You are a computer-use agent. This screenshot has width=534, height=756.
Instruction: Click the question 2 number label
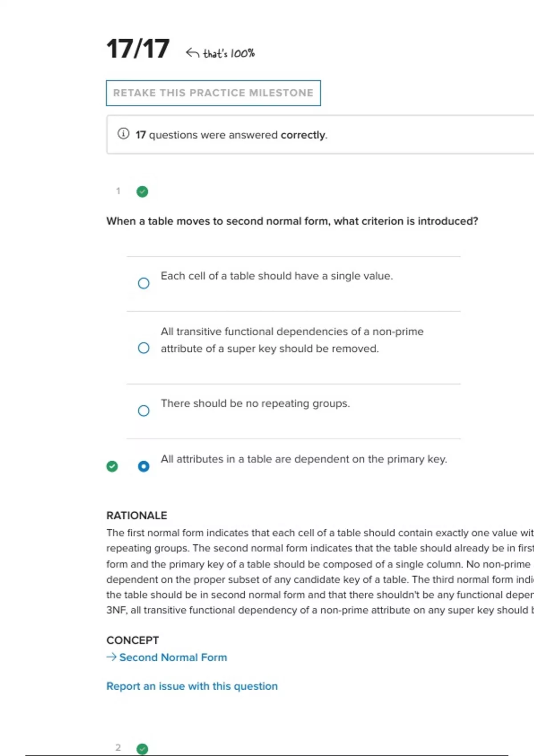coord(118,748)
